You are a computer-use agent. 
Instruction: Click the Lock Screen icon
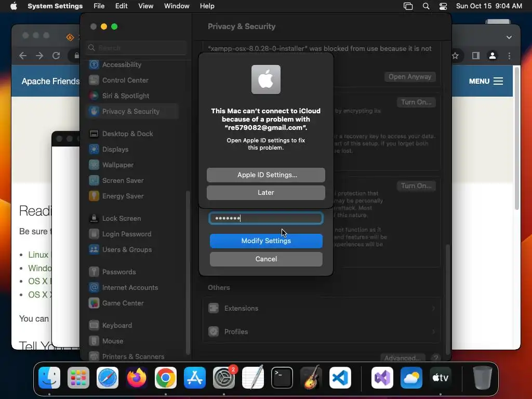[94, 219]
